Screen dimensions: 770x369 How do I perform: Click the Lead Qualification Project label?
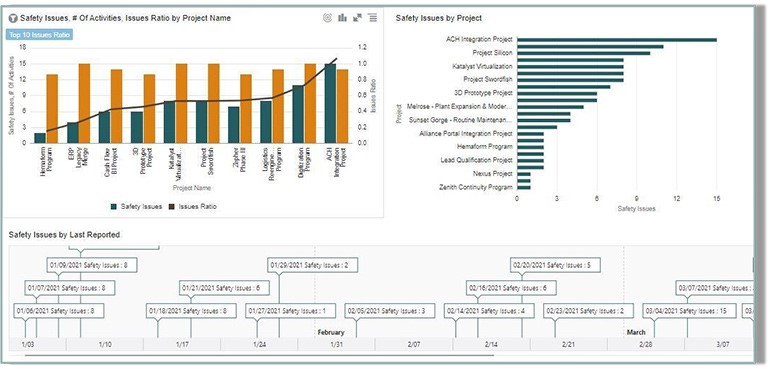[x=476, y=160]
